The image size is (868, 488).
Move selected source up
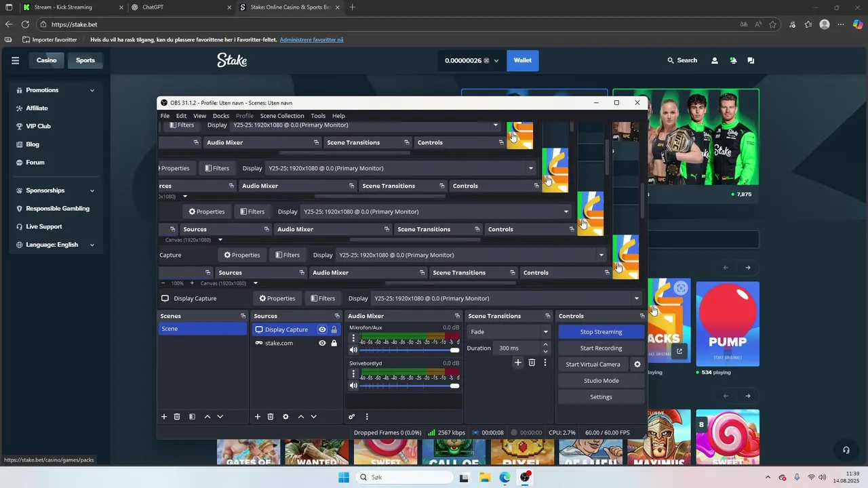(301, 417)
